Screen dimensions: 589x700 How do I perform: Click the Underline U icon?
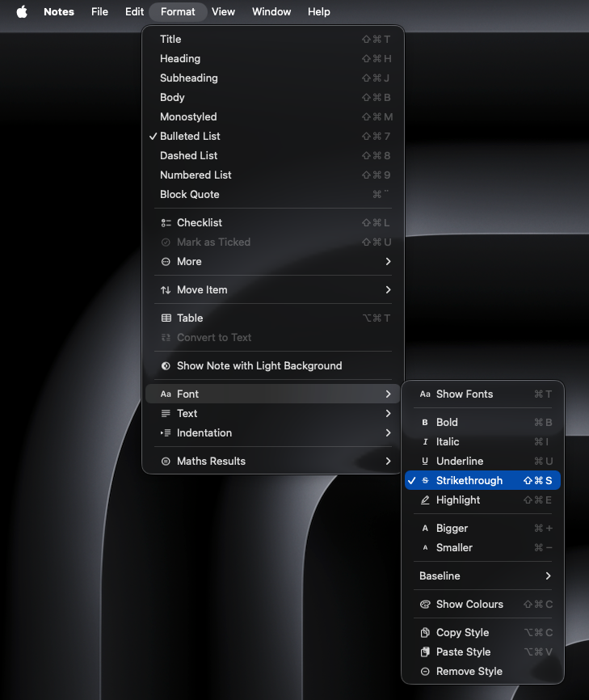(425, 462)
